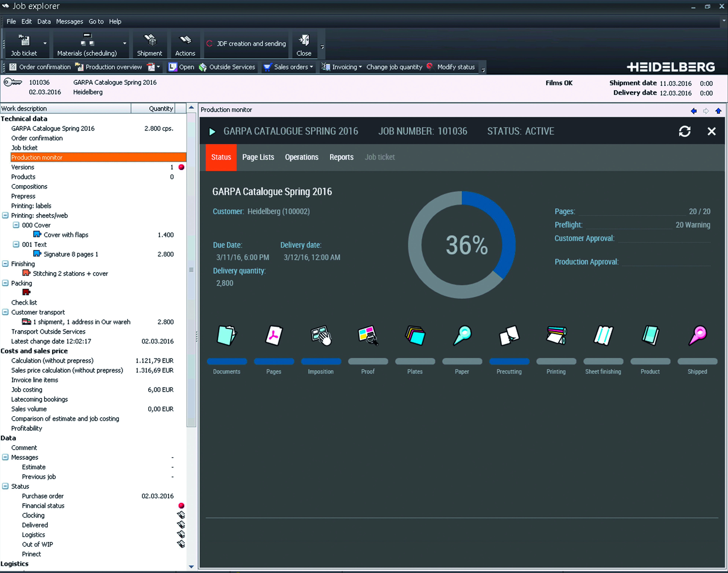The width and height of the screenshot is (728, 573).
Task: Open the Messages menu
Action: coord(69,21)
